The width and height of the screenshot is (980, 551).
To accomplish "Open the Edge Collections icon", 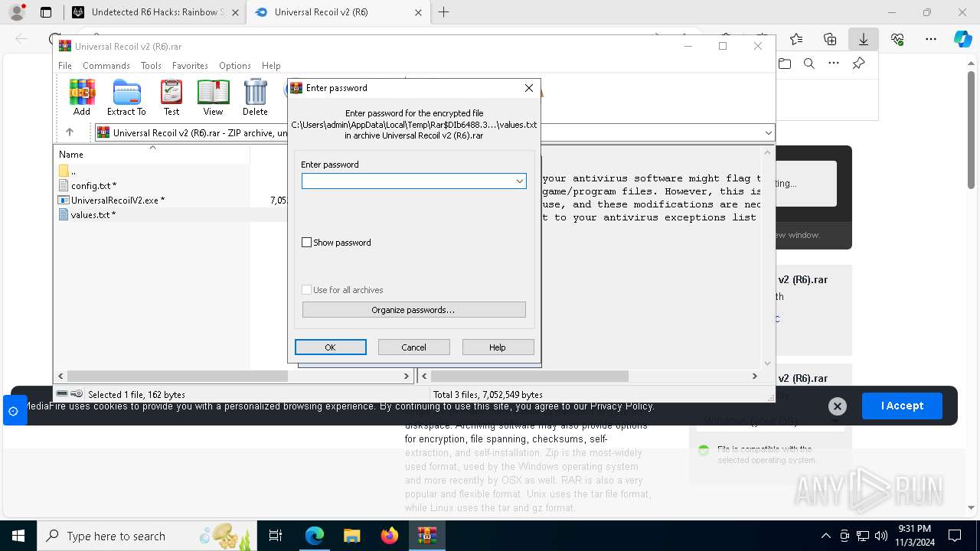I will 830,39.
